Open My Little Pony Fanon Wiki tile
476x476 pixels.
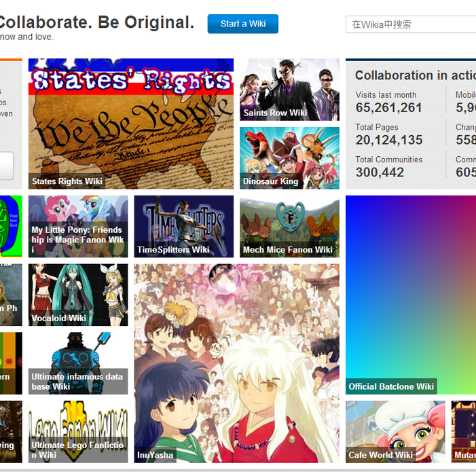click(x=78, y=227)
